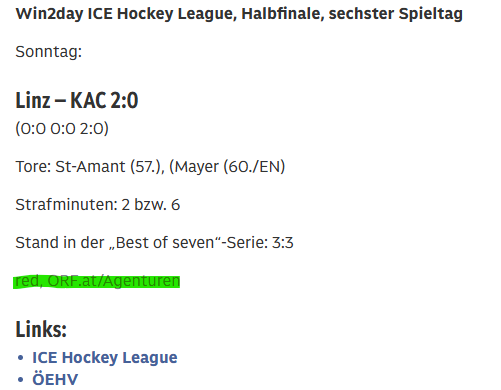501x390 pixels.
Task: Click the bullet before ÖEHV
Action: [x=21, y=380]
